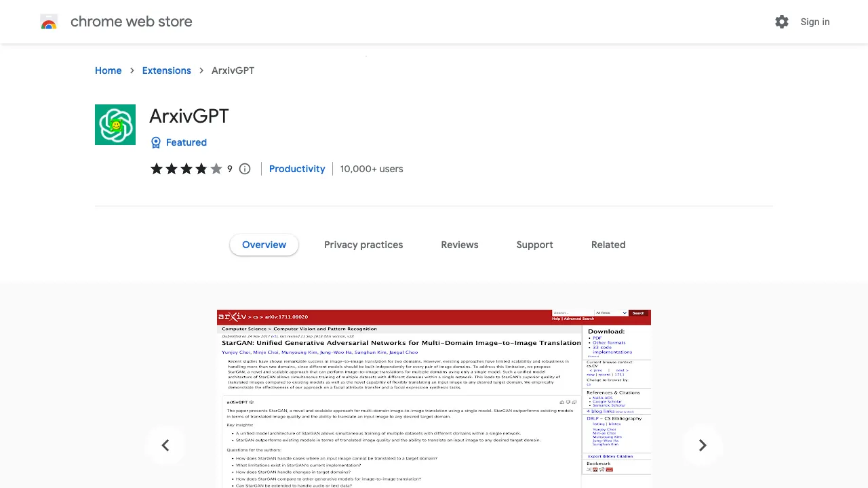
Task: Open the Related tab
Action: [608, 245]
